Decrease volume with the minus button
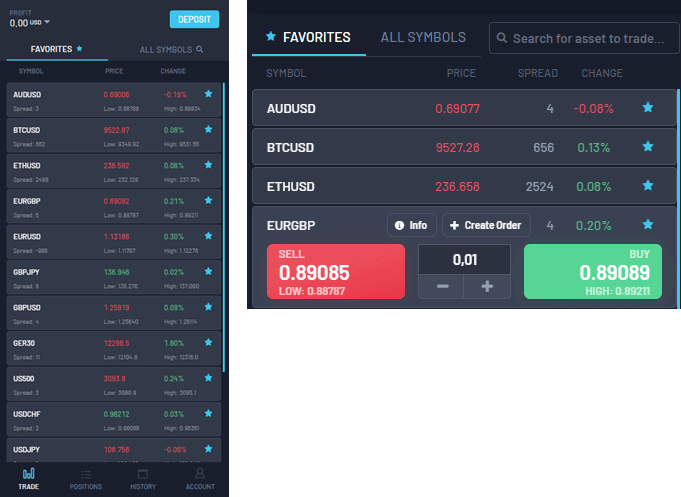 point(443,286)
